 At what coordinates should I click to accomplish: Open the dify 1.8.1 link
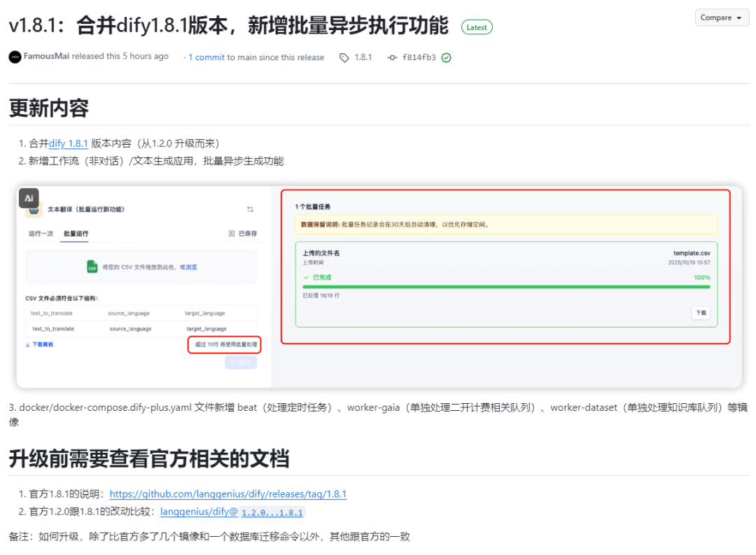click(69, 143)
